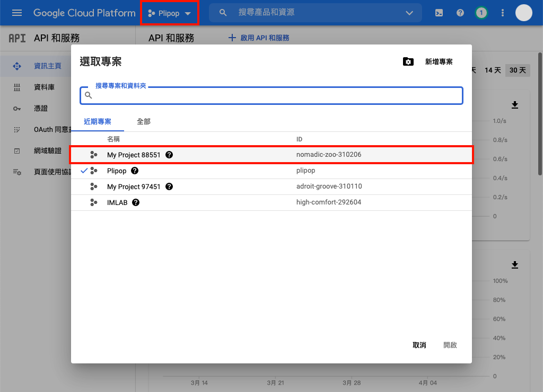The image size is (543, 392).
Task: Open 資料庫 in the sidebar
Action: [44, 87]
